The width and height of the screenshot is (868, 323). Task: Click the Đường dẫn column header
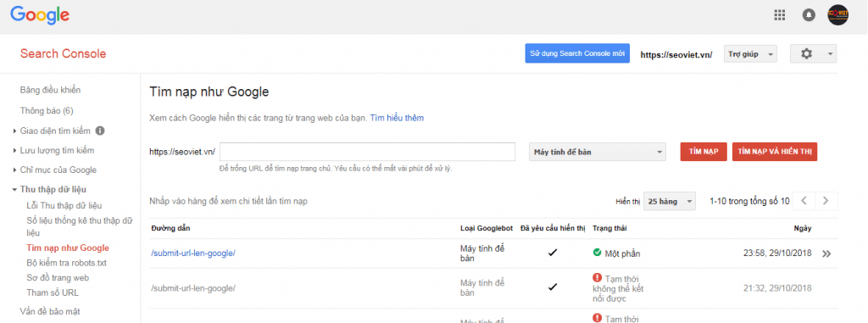170,228
